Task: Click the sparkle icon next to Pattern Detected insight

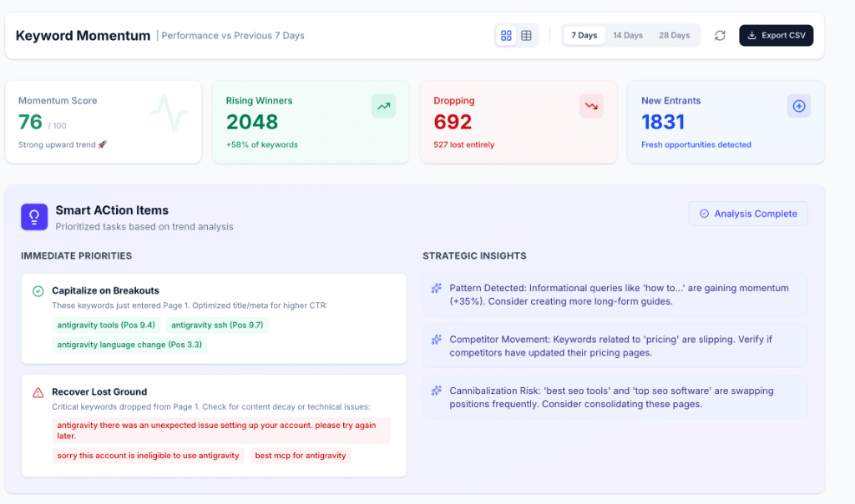Action: point(435,288)
